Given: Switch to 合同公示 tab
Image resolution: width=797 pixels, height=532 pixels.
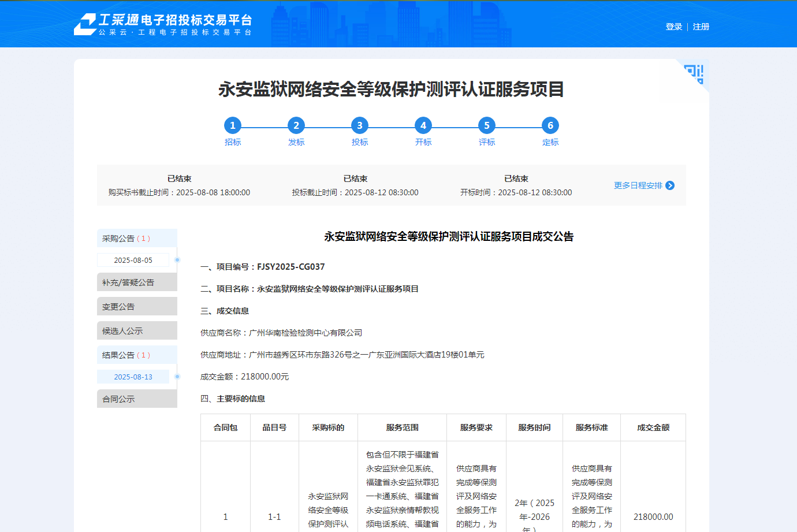Looking at the screenshot, I should click(x=137, y=399).
